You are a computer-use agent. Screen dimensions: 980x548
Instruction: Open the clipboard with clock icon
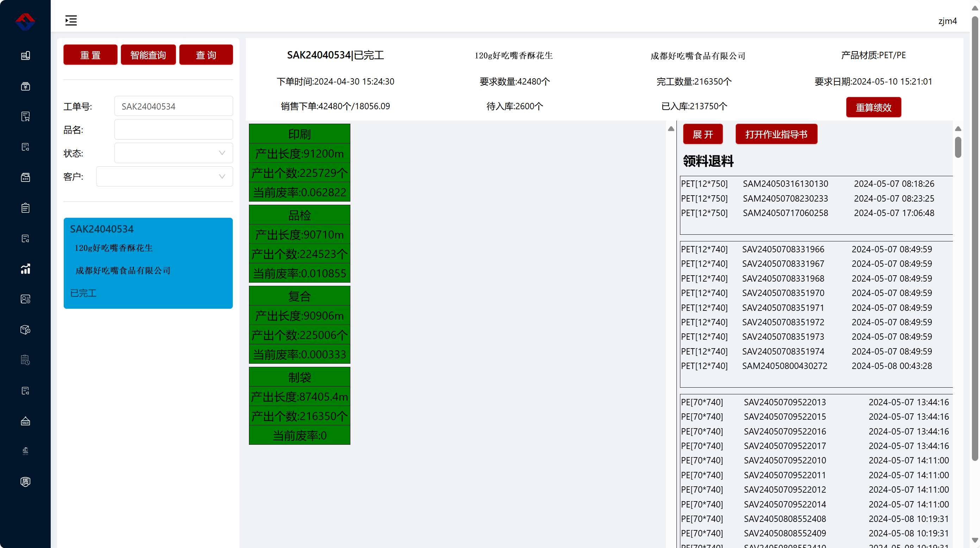[x=25, y=360]
